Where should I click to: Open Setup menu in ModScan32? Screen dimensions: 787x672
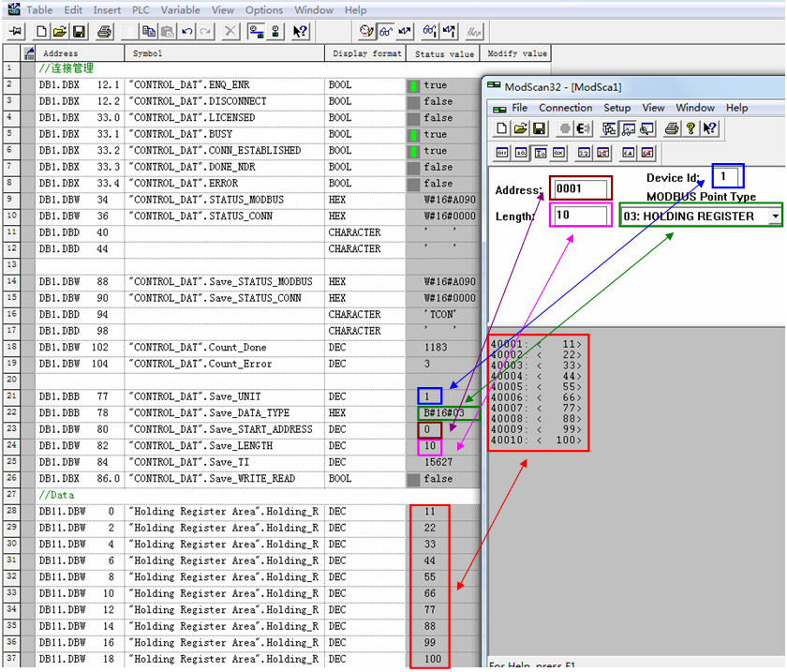pyautogui.click(x=616, y=108)
